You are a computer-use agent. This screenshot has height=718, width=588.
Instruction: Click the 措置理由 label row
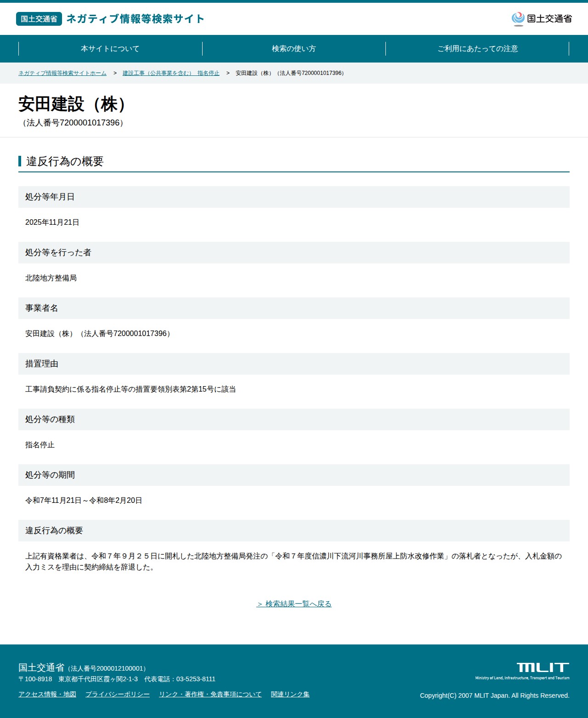(294, 364)
